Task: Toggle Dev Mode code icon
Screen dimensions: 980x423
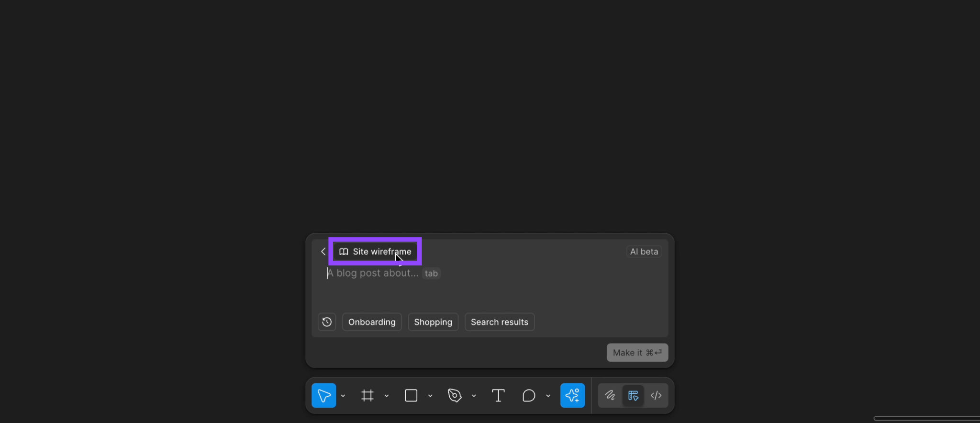Action: pos(656,396)
